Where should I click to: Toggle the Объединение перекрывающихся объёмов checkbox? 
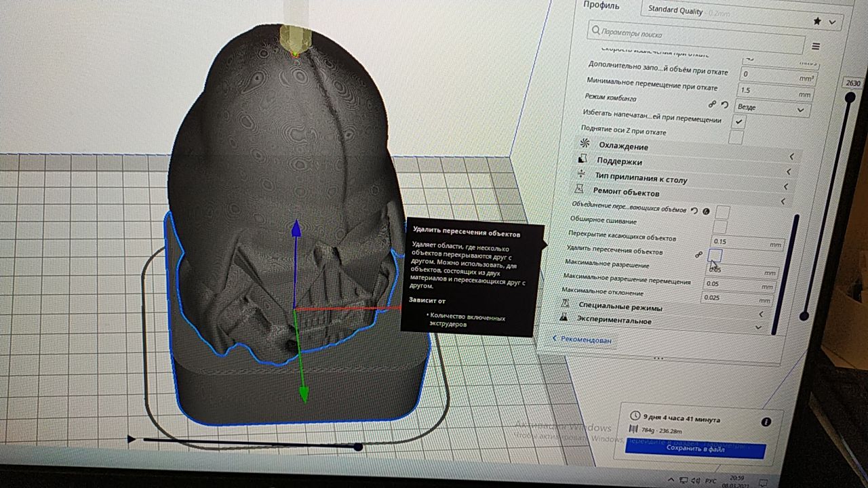pyautogui.click(x=722, y=213)
